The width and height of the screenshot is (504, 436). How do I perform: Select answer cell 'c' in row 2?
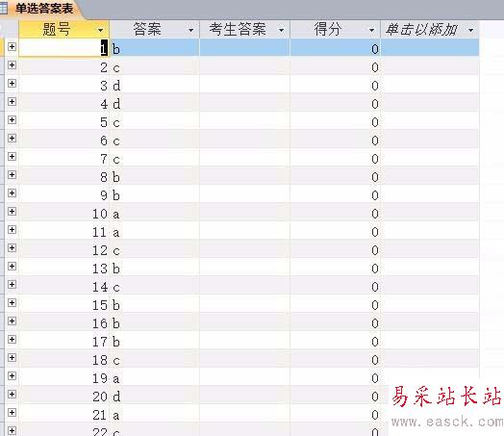click(155, 66)
